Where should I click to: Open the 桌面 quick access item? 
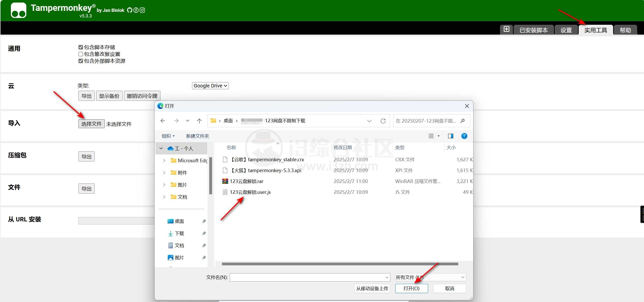click(179, 221)
